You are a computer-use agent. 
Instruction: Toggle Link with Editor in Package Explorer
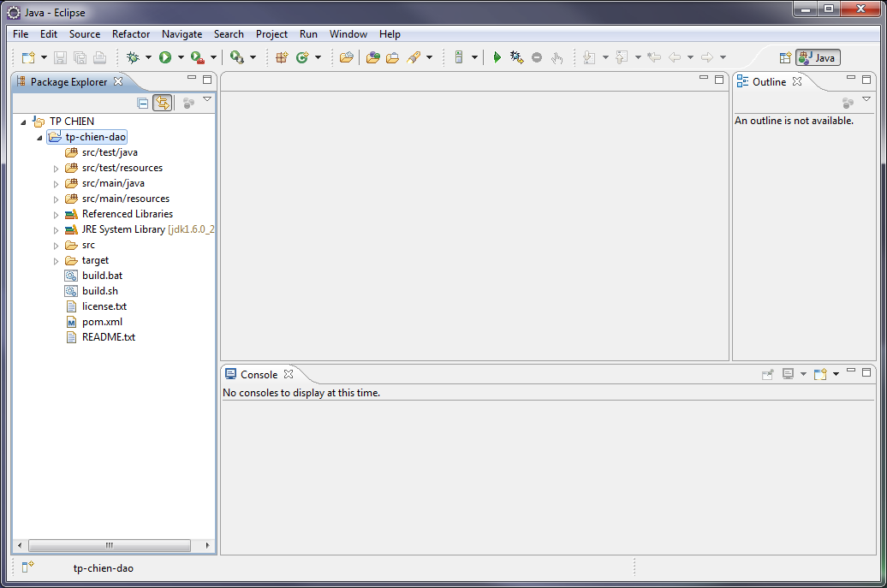coord(162,103)
